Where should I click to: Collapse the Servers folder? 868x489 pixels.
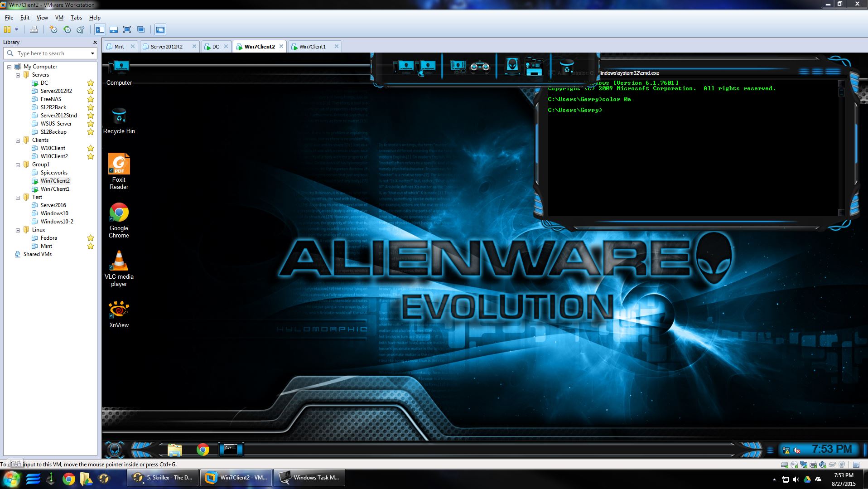pyautogui.click(x=18, y=75)
